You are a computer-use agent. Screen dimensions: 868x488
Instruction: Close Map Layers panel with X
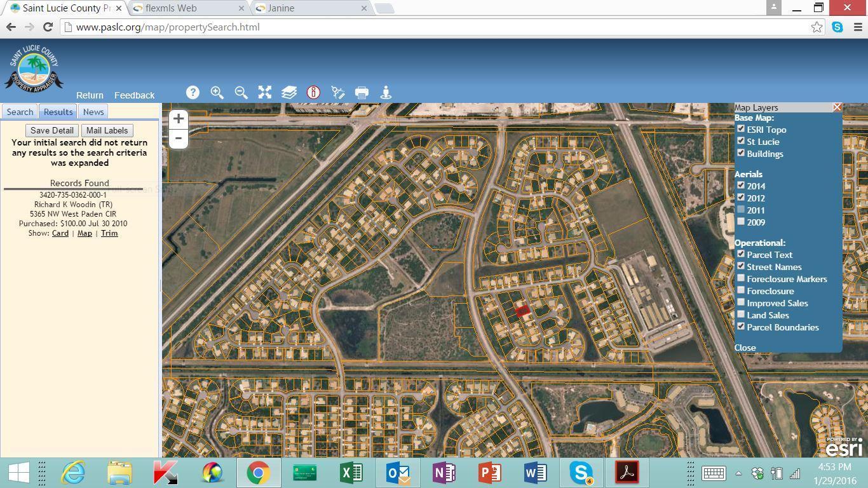pyautogui.click(x=837, y=107)
